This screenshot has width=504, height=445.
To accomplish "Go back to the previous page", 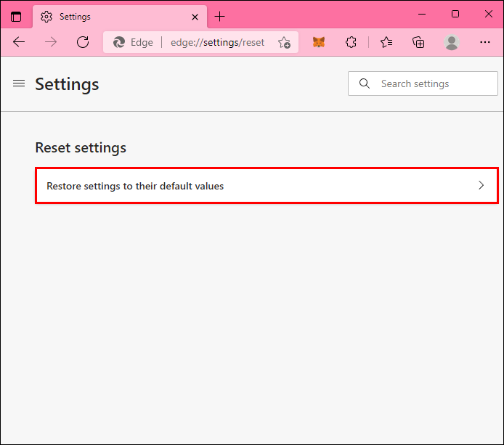I will click(x=19, y=42).
